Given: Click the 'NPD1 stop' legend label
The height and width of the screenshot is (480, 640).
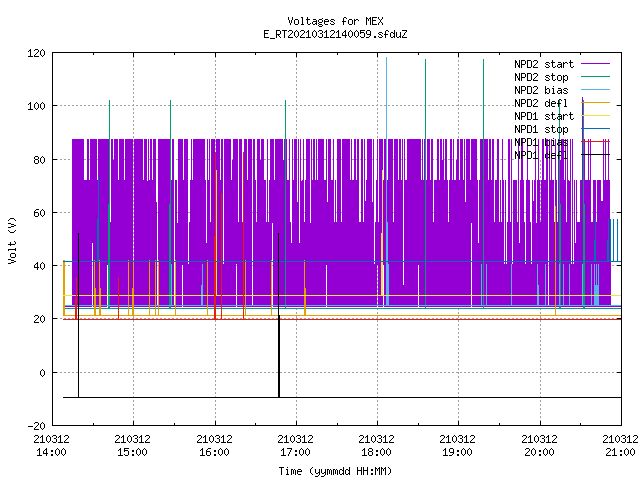Looking at the screenshot, I should (x=541, y=129).
